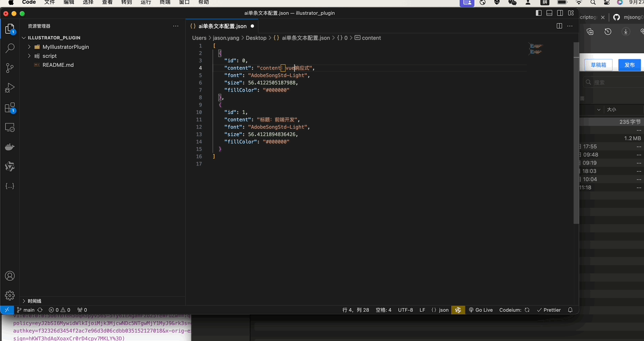The width and height of the screenshot is (644, 341).
Task: Click 草稿箱 button in browser window
Action: 598,65
